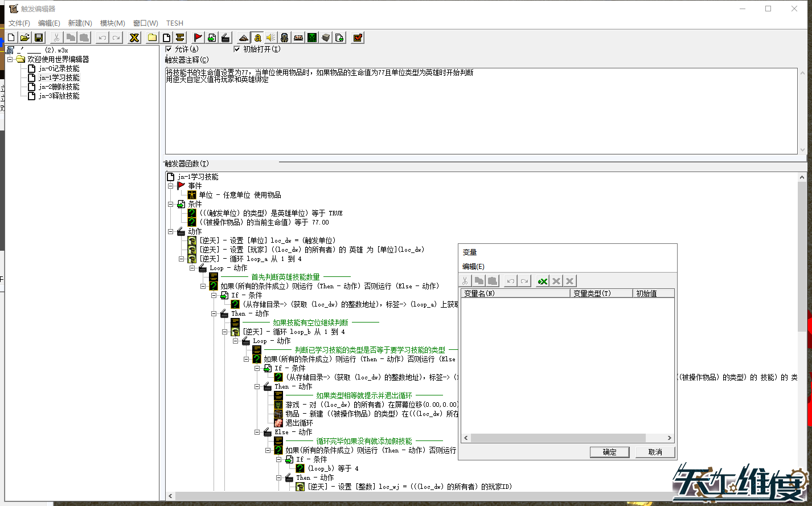Open the Sound Editor speaker icon
Screen dimensions: 812x506
click(271, 38)
